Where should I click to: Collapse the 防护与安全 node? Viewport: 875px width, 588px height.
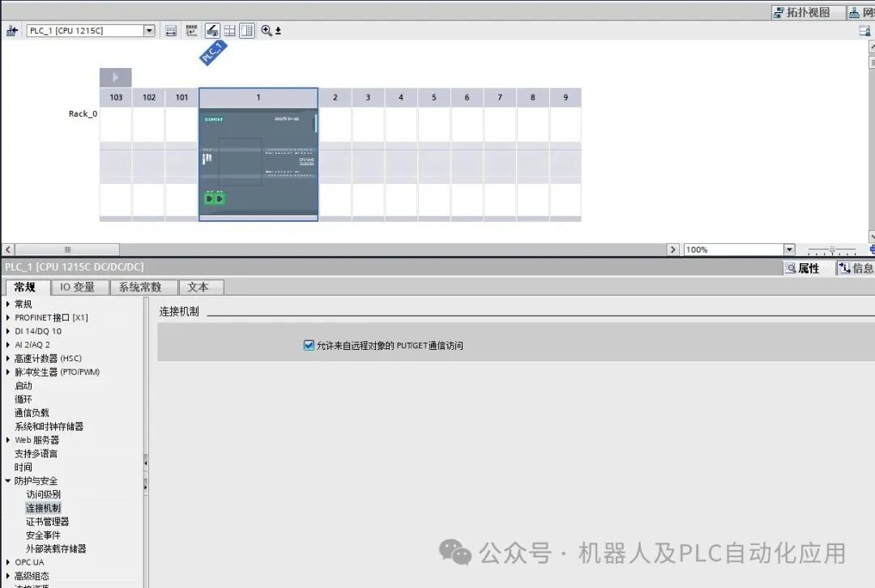pyautogui.click(x=8, y=481)
